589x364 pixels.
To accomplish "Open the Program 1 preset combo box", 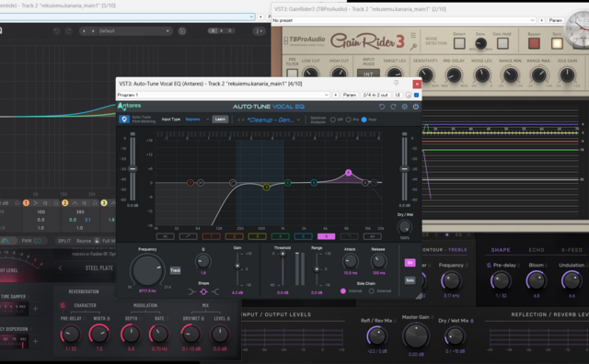I will [223, 95].
